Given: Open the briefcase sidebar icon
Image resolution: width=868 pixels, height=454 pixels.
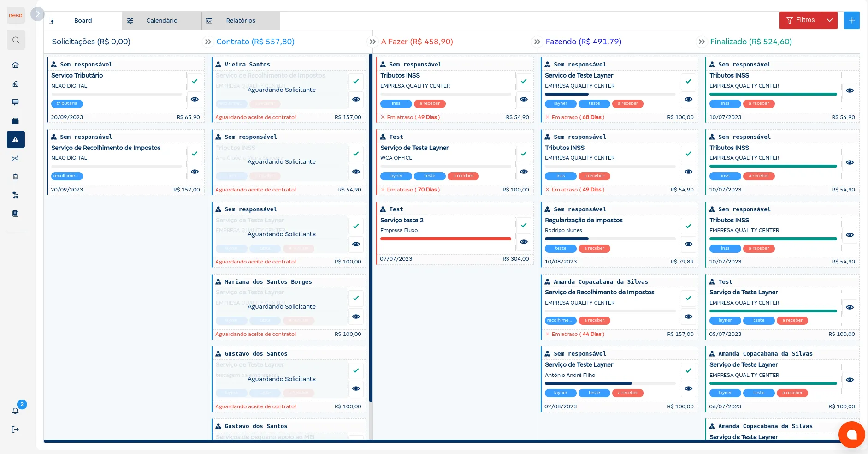Looking at the screenshot, I should coord(15,121).
